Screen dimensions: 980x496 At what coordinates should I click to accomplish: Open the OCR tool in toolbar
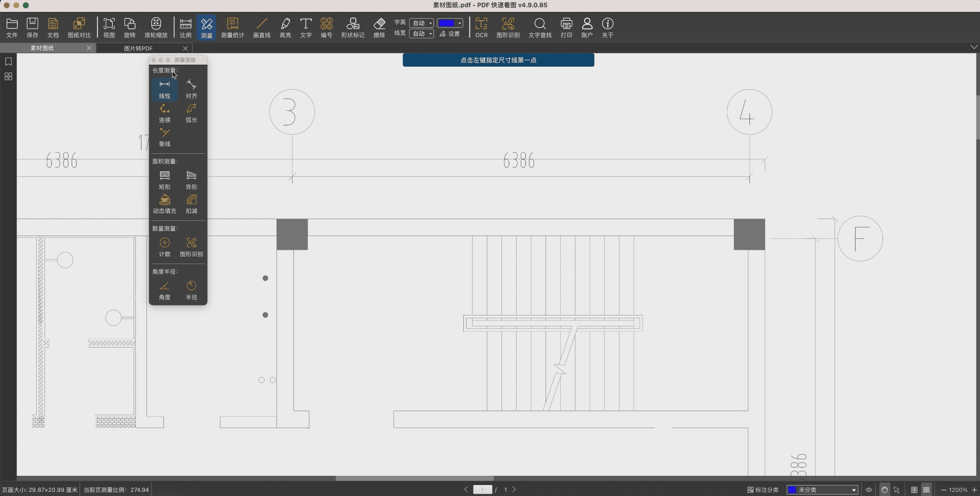pos(481,28)
